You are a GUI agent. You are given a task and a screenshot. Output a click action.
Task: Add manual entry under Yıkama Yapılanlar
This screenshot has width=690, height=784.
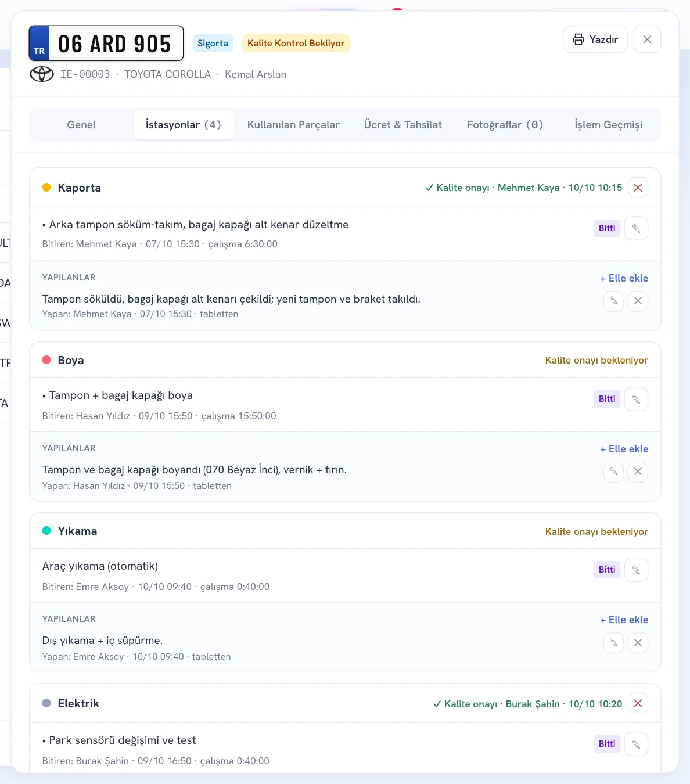tap(624, 620)
